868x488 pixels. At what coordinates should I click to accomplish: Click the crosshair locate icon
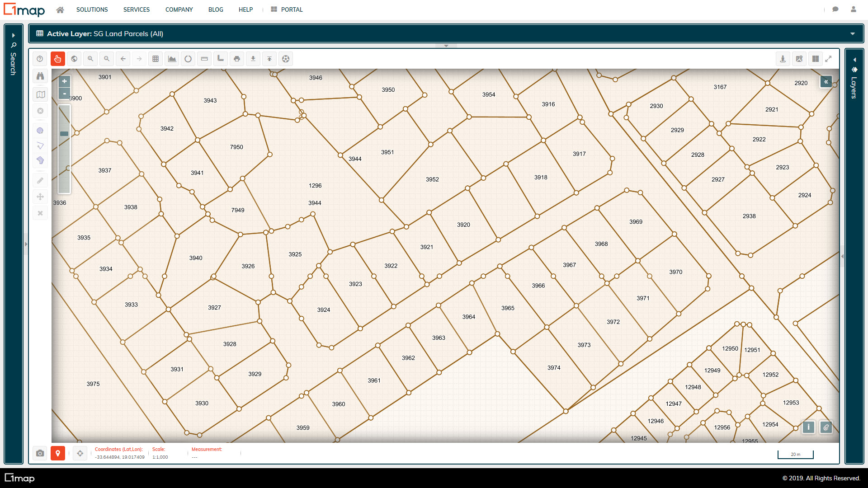[80, 453]
